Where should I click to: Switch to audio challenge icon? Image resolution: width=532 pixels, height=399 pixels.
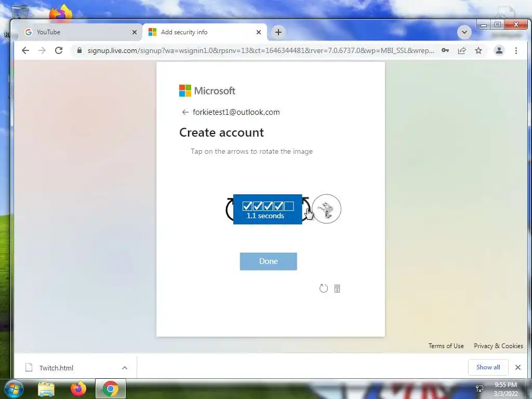click(x=337, y=288)
